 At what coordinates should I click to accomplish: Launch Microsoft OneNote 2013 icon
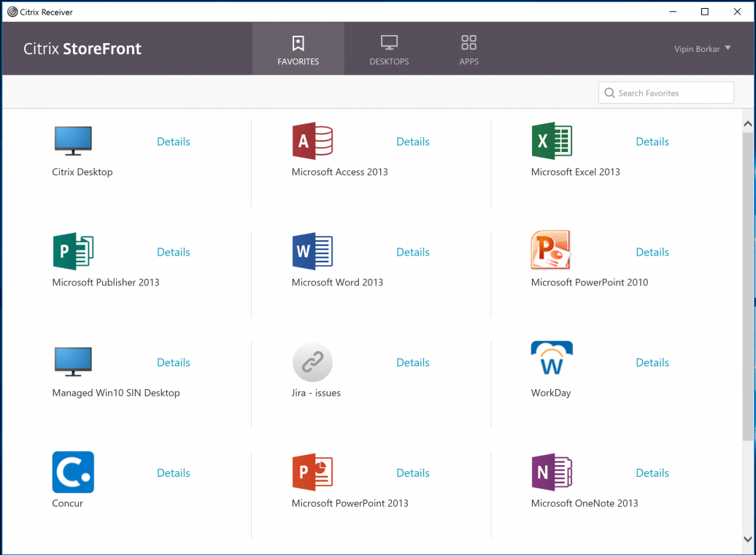552,472
